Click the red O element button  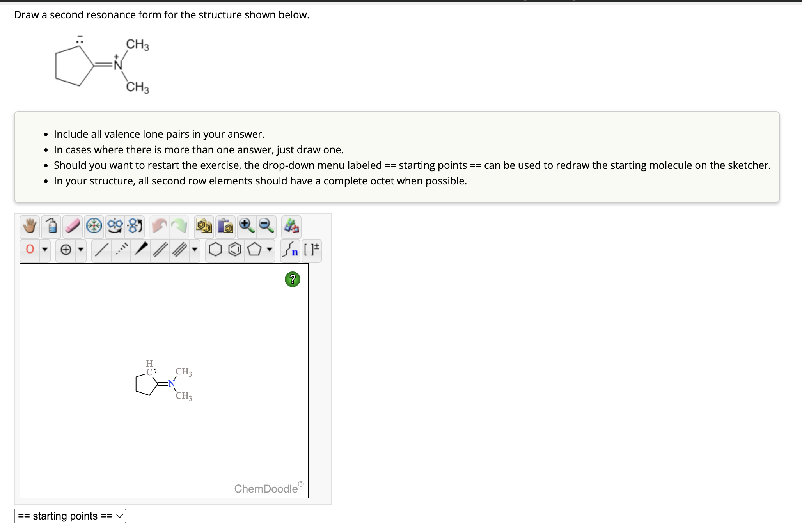(x=30, y=250)
